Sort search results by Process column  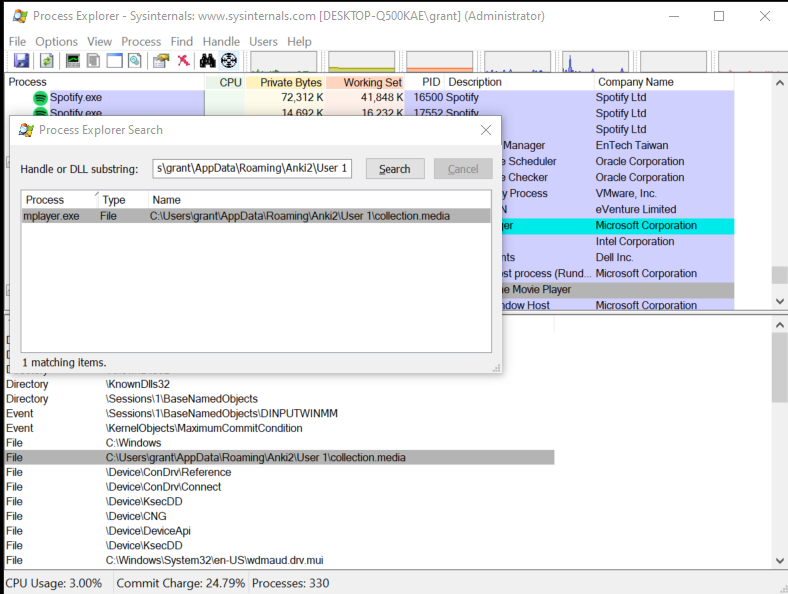point(60,200)
